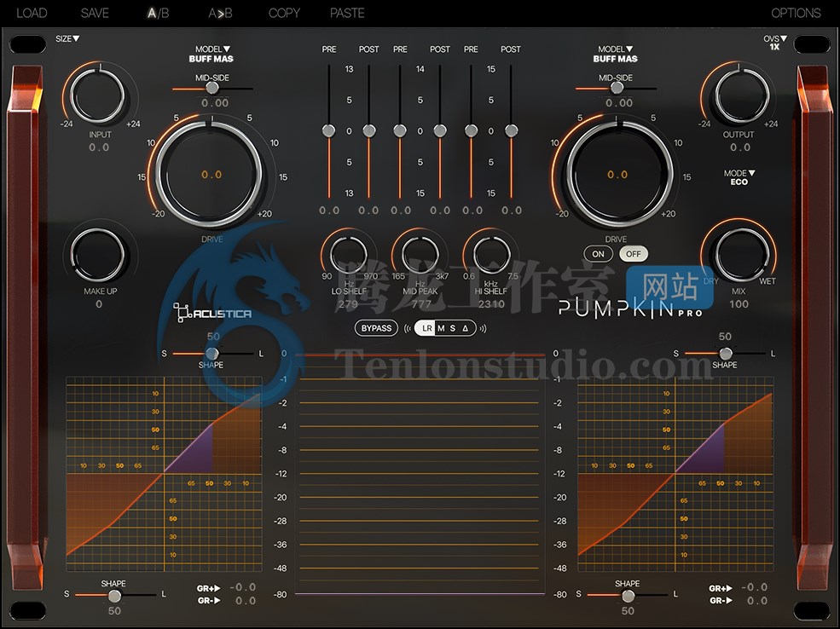Copy settings with A>B
The height and width of the screenshot is (629, 840).
pos(220,13)
